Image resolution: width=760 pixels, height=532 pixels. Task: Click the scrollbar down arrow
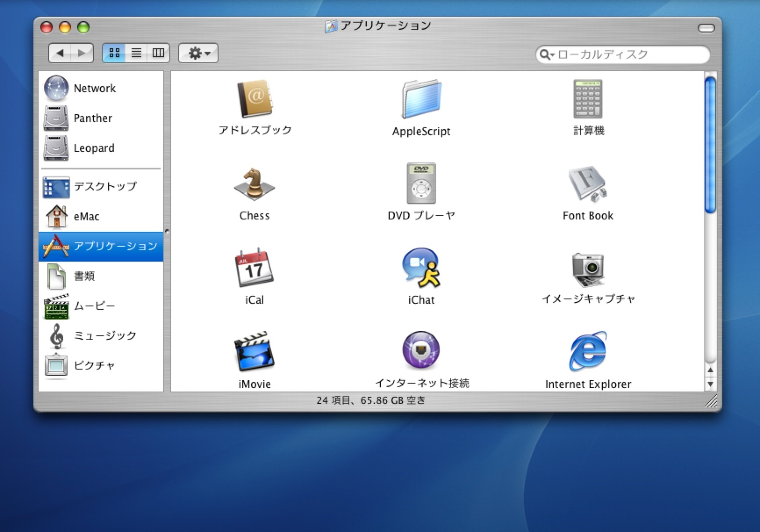(x=710, y=384)
